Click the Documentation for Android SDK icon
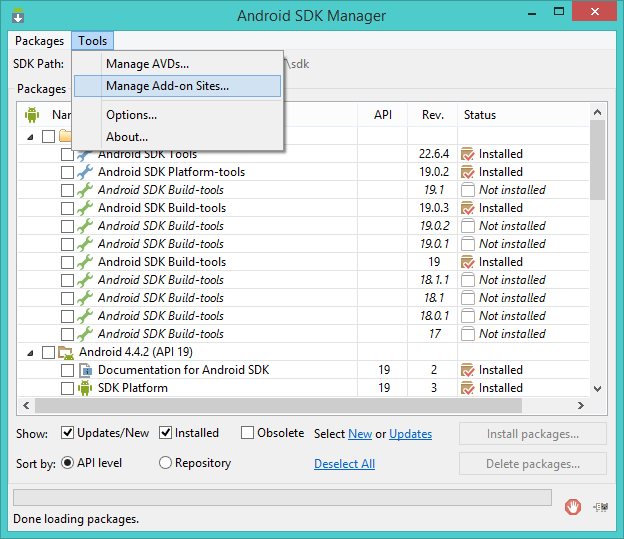The width and height of the screenshot is (624, 539). pos(85,370)
